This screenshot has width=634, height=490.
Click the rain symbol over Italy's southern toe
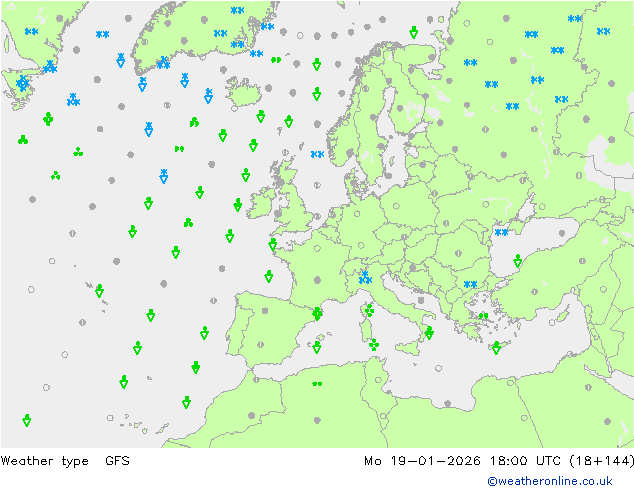pos(429,333)
